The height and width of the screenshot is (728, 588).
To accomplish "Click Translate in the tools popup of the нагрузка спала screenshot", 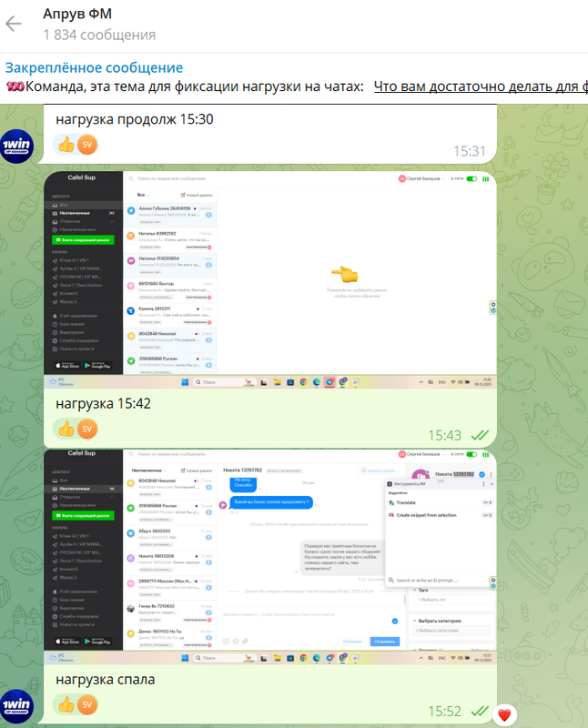I will click(x=440, y=503).
